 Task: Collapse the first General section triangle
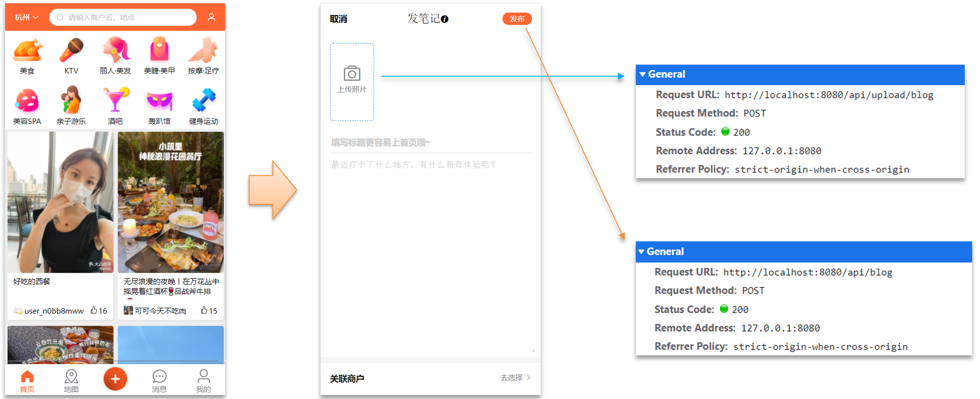pyautogui.click(x=642, y=74)
